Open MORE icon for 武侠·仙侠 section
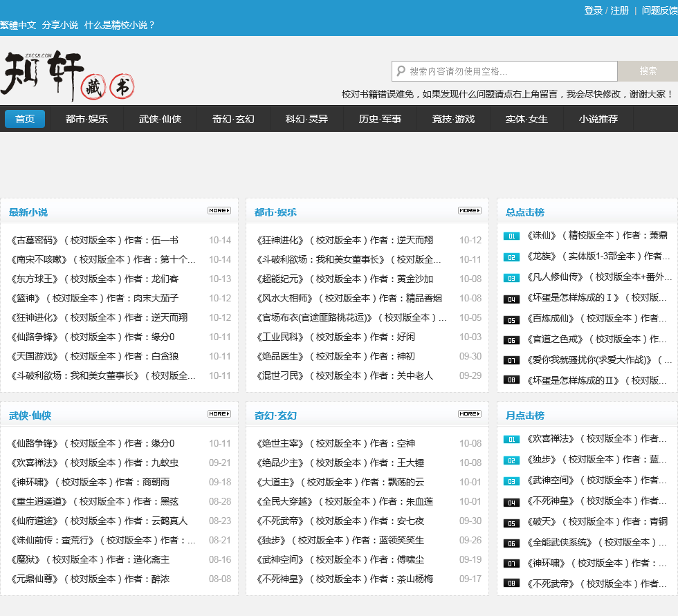 219,413
